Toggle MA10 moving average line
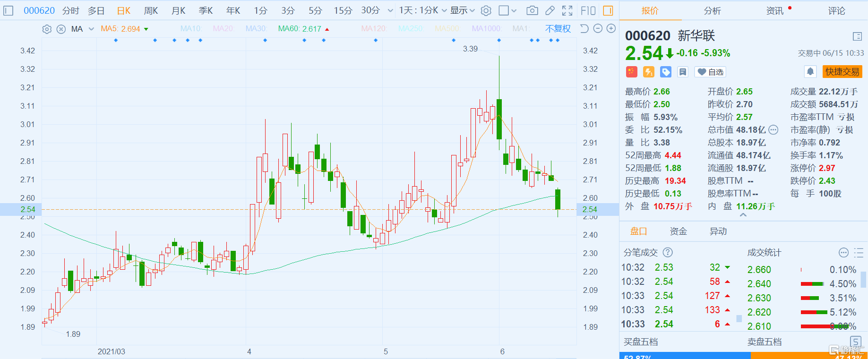The height and width of the screenshot is (359, 868). [191, 29]
